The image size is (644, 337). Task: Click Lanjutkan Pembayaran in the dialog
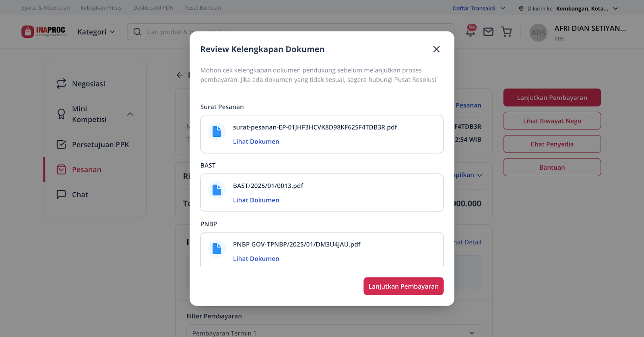pos(403,286)
